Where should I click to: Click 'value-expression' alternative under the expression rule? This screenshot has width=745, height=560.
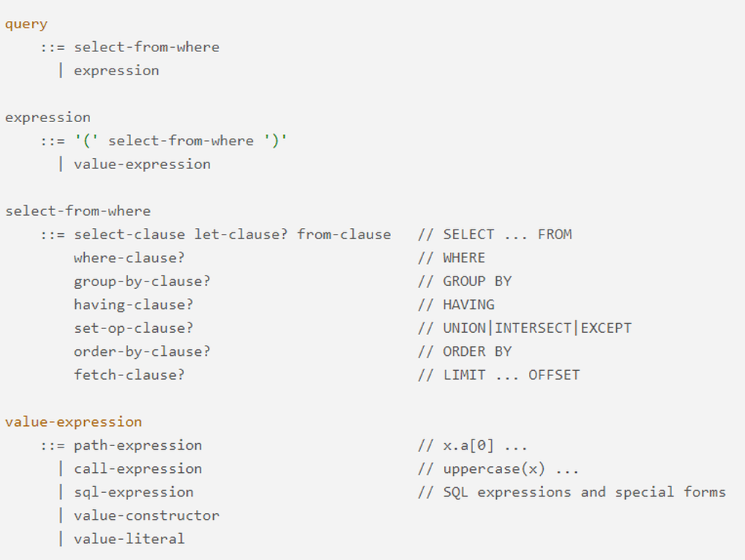[142, 165]
